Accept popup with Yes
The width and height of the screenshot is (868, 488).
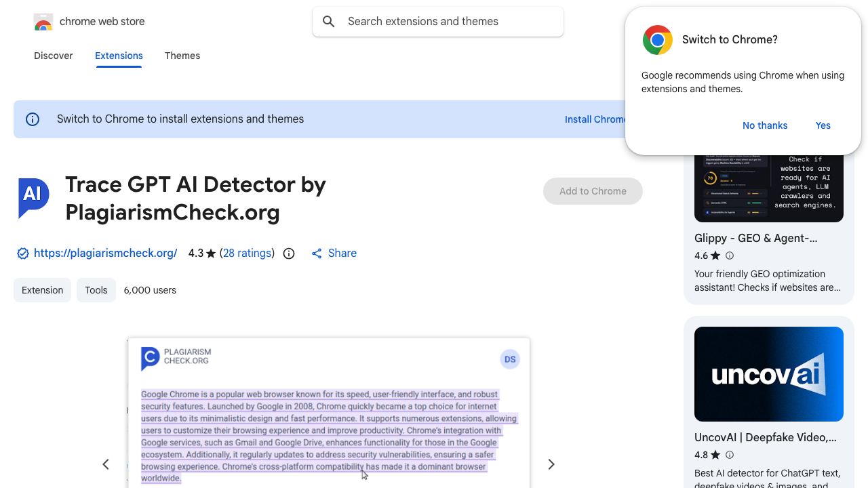(823, 125)
